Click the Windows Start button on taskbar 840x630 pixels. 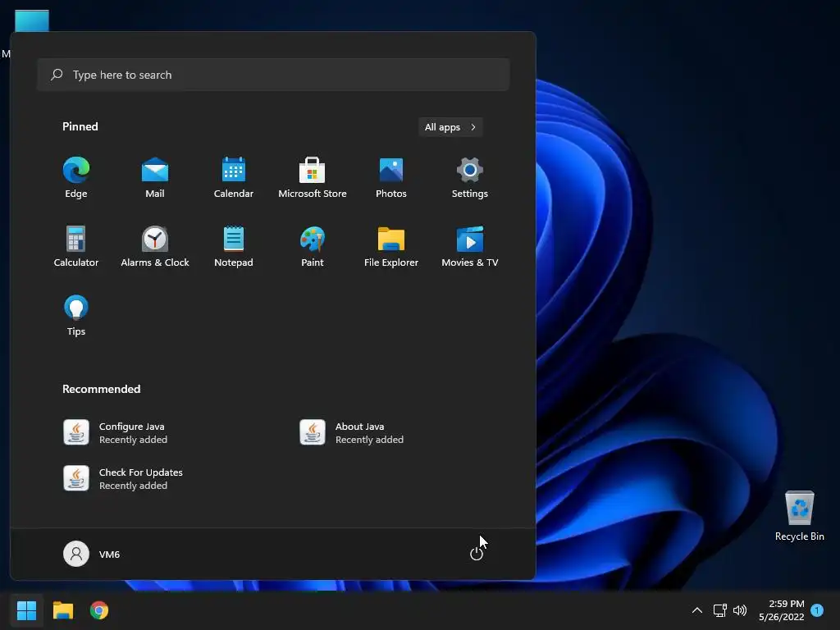click(26, 610)
